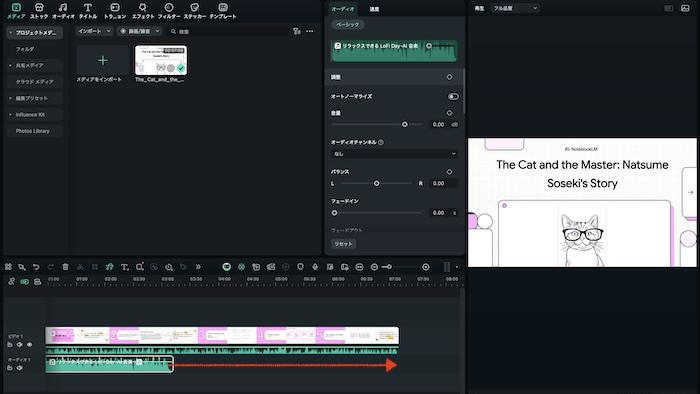
Task: Open the Transitions tab in top toolbar
Action: 115,11
